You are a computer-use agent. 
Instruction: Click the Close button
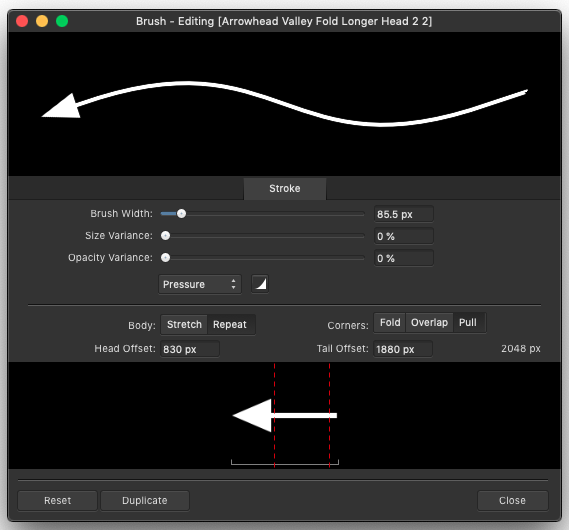click(512, 501)
